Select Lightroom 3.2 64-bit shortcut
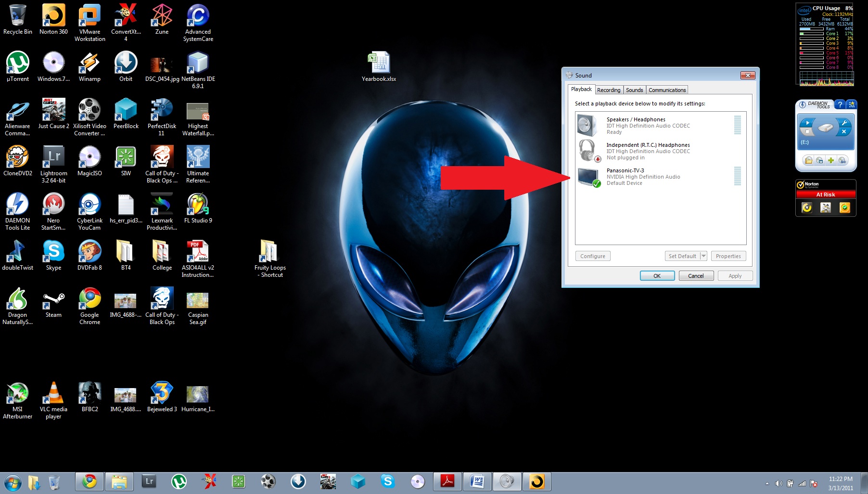The width and height of the screenshot is (868, 494). [x=53, y=165]
